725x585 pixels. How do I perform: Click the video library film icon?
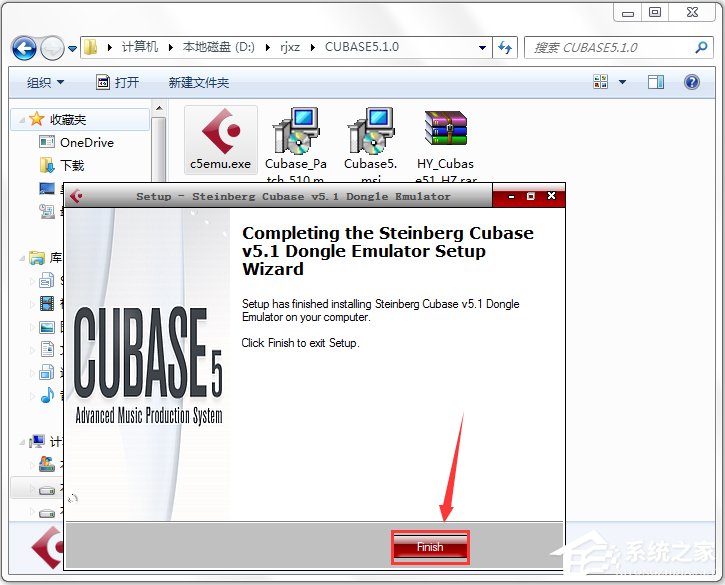pyautogui.click(x=47, y=304)
